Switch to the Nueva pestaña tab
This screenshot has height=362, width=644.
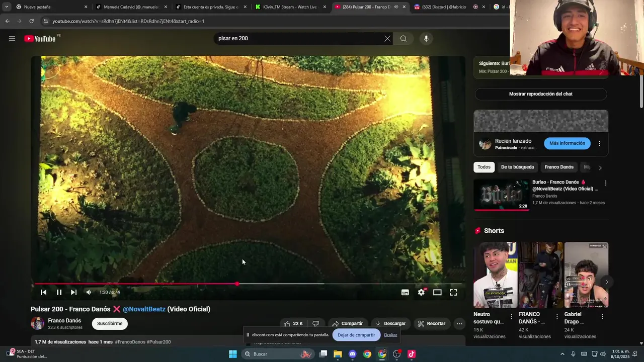click(51, 7)
